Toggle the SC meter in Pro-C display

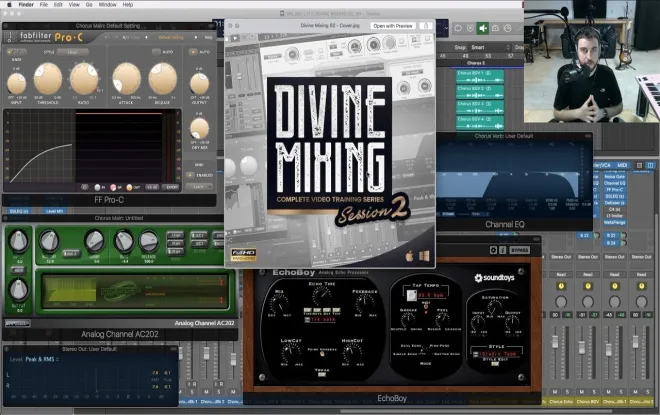click(x=115, y=187)
